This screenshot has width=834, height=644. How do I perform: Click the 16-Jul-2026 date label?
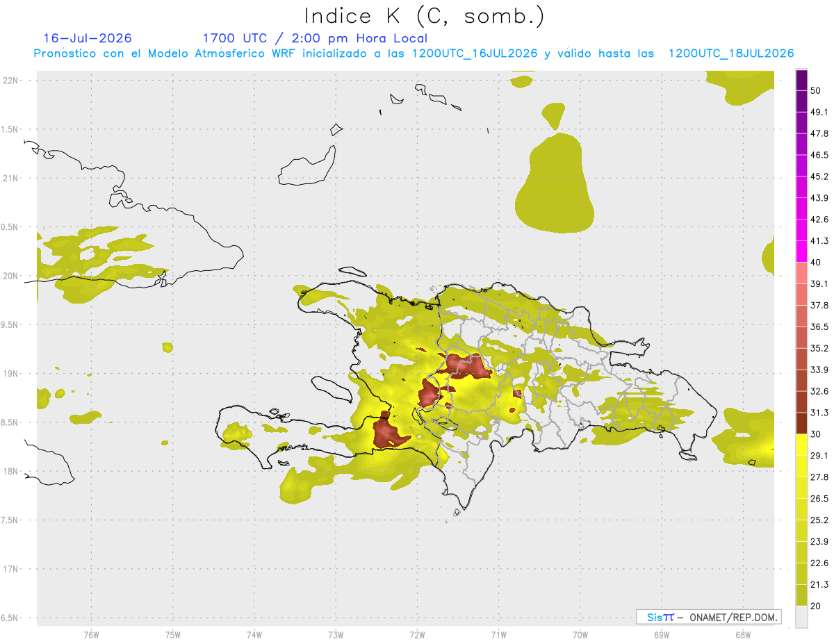tap(88, 38)
